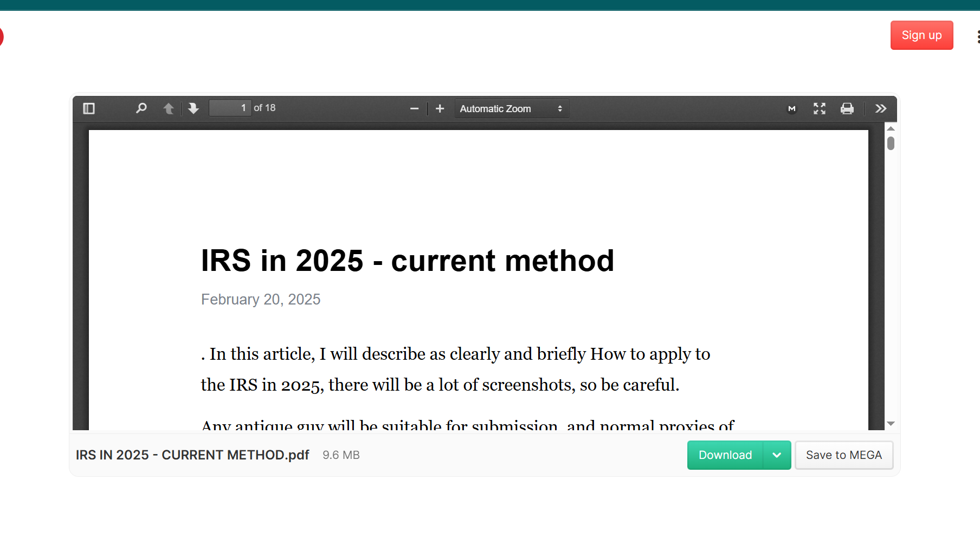Zoom in on the document
Image resolution: width=980 pixels, height=557 pixels.
(x=440, y=108)
